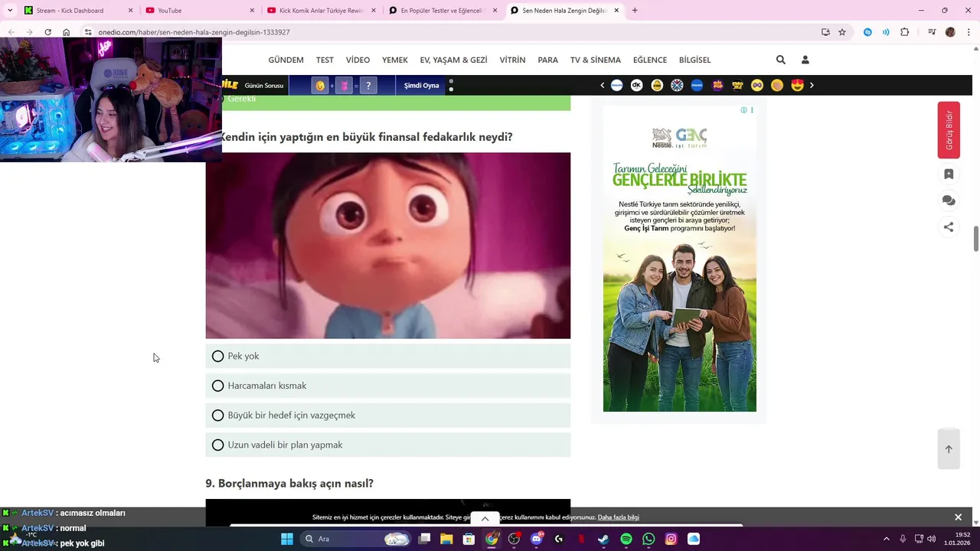Choose 'Uzun vadeli bir plan yapmak' option
The width and height of the screenshot is (980, 551).
388,445
